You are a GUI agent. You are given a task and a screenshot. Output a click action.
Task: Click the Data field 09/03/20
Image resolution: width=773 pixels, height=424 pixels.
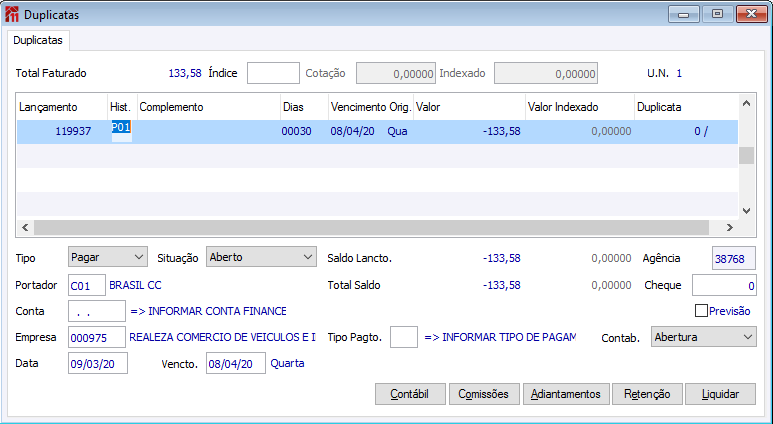click(x=98, y=364)
